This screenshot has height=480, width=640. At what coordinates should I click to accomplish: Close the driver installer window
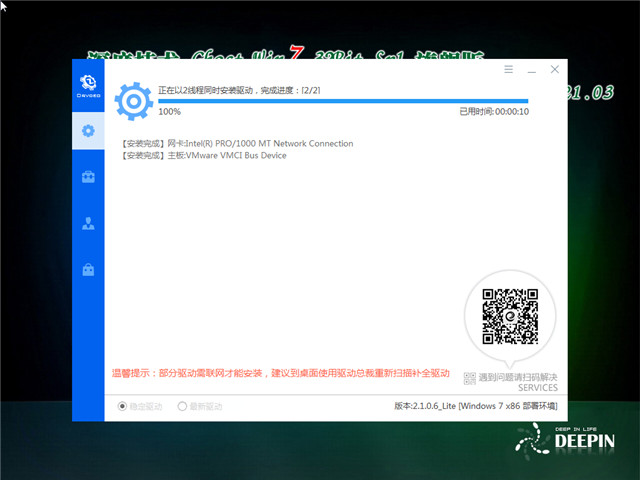554,69
